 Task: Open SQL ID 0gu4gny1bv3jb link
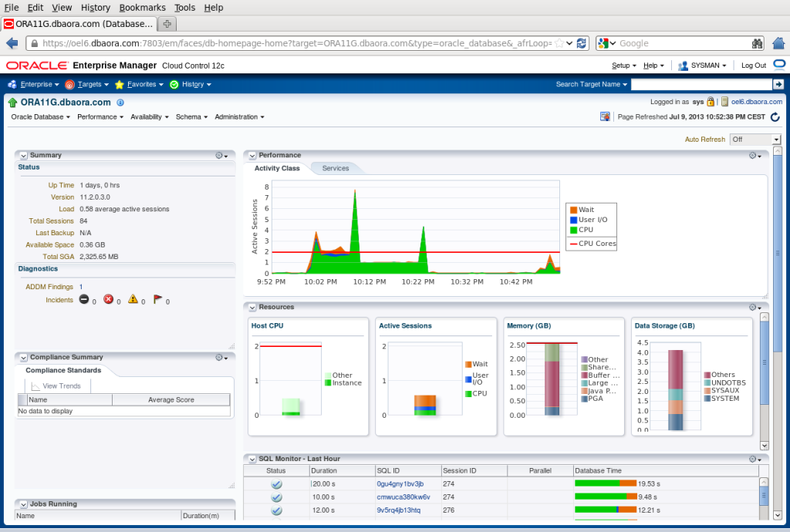pos(400,483)
